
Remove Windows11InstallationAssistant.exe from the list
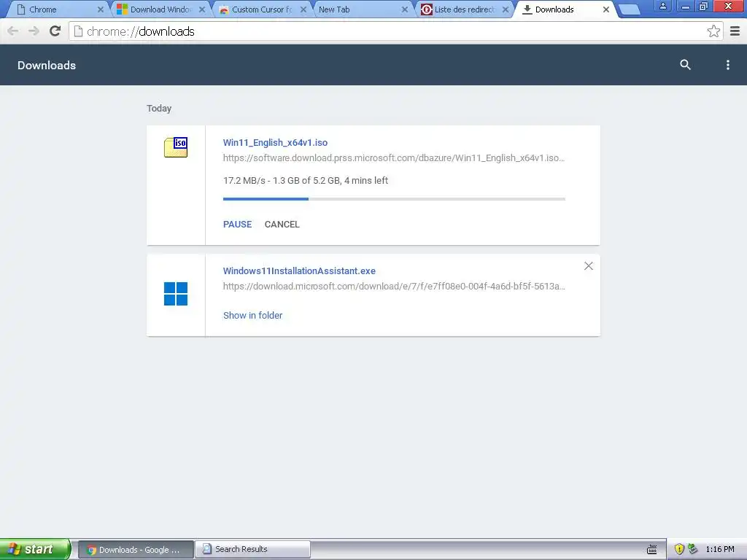pos(589,266)
